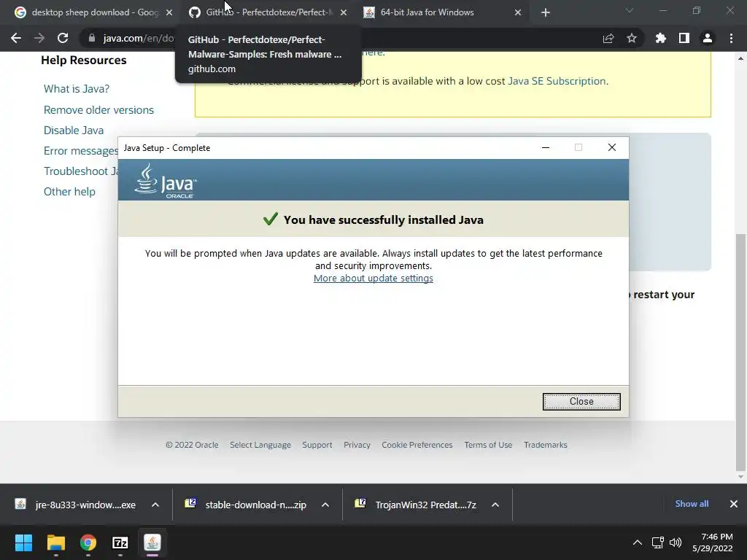747x560 pixels.
Task: Close the downloads bar
Action: (734, 504)
